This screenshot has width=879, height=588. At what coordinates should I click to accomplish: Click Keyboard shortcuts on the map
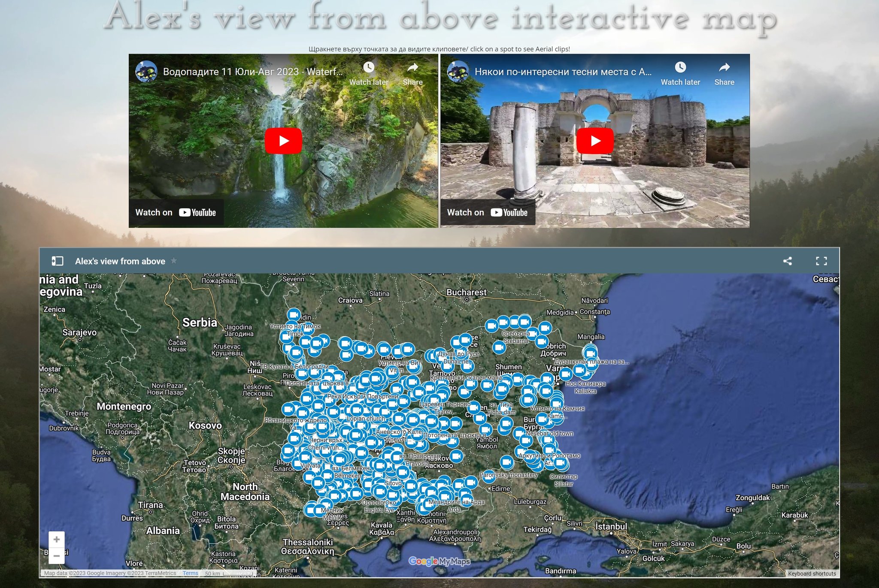812,573
